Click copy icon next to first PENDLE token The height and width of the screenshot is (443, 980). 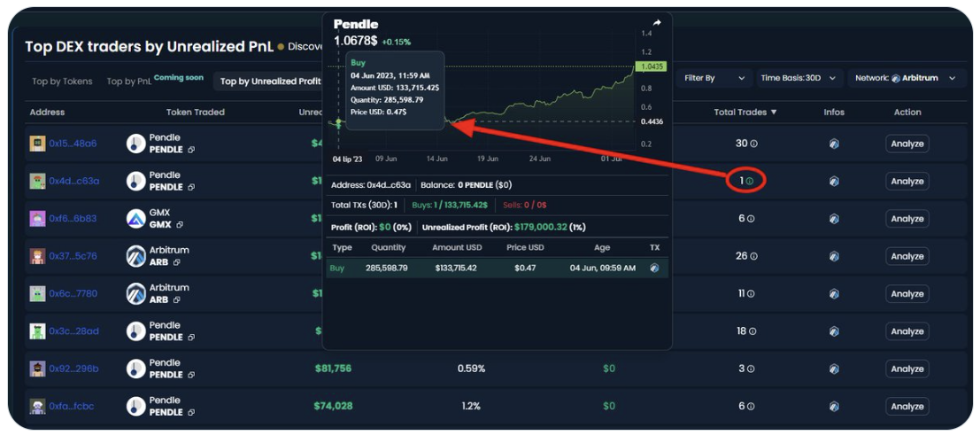[191, 150]
